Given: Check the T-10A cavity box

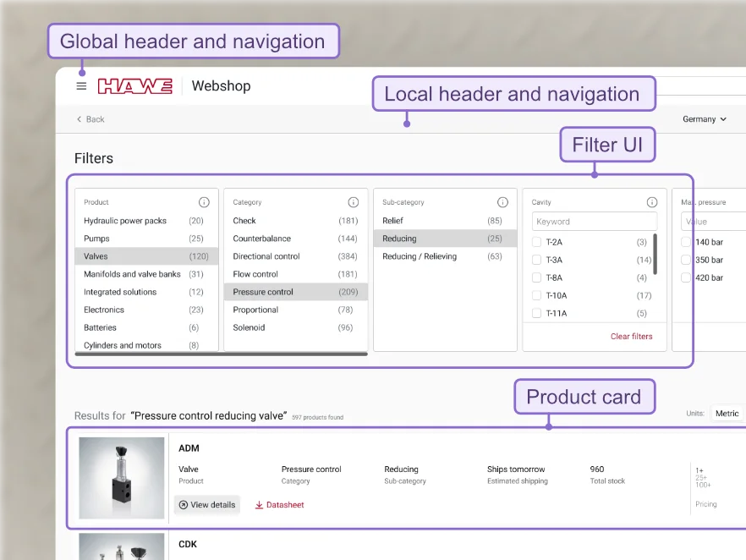Looking at the screenshot, I should click(536, 295).
